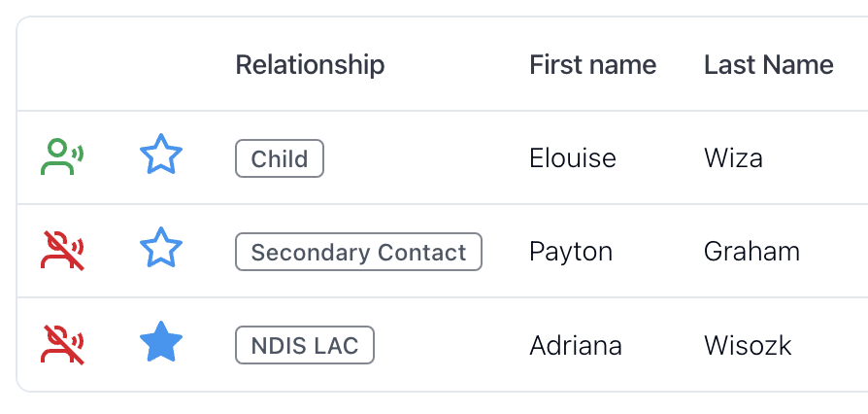Click the NDIS LAC relationship badge

pyautogui.click(x=305, y=345)
